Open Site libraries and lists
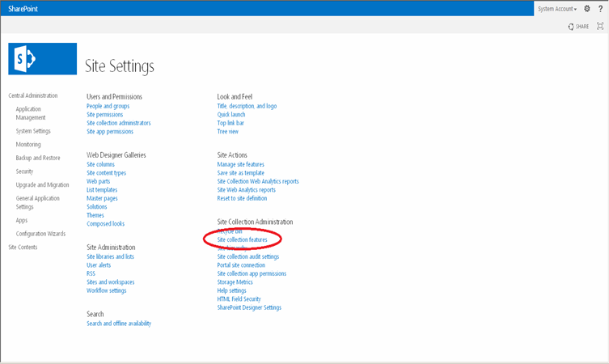 click(x=110, y=256)
